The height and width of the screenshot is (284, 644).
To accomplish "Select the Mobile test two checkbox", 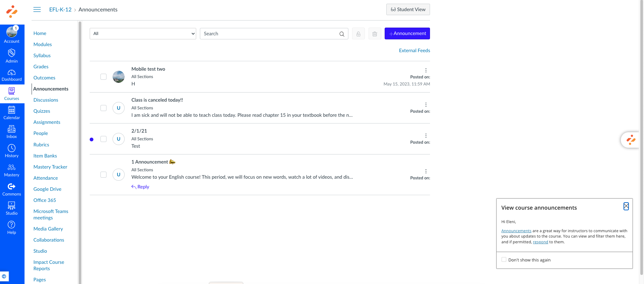I will (103, 77).
